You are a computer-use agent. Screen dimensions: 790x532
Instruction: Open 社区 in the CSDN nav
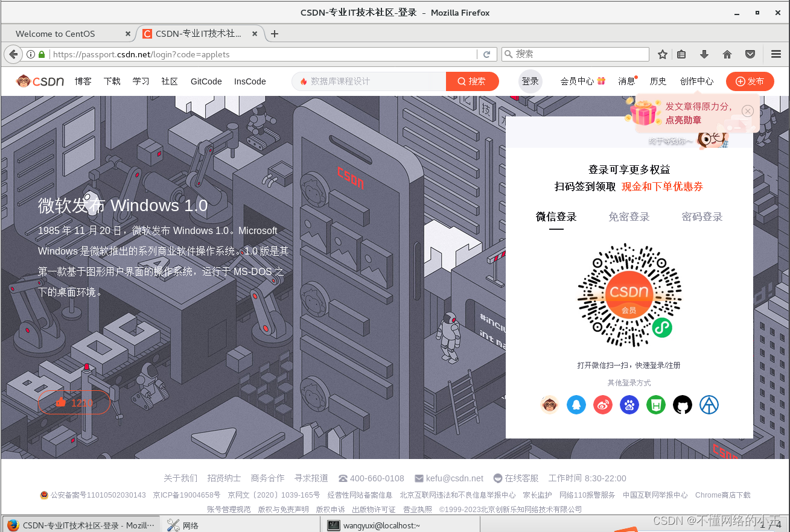(x=170, y=81)
